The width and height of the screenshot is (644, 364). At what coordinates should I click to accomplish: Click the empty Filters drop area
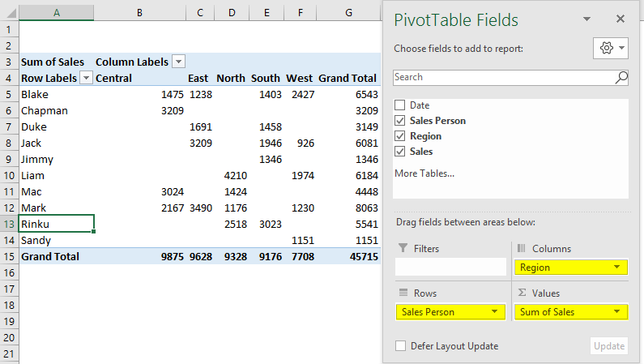pos(450,267)
